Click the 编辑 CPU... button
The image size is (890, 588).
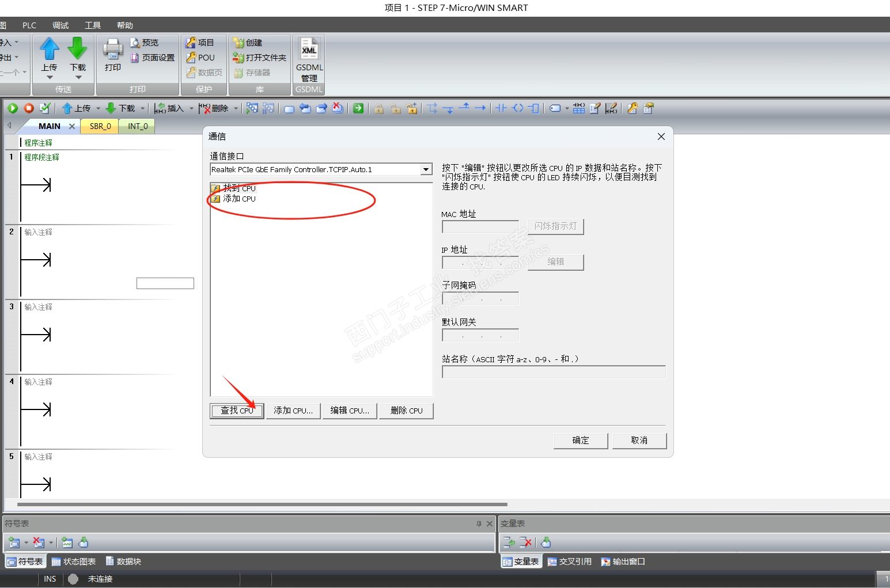(350, 411)
